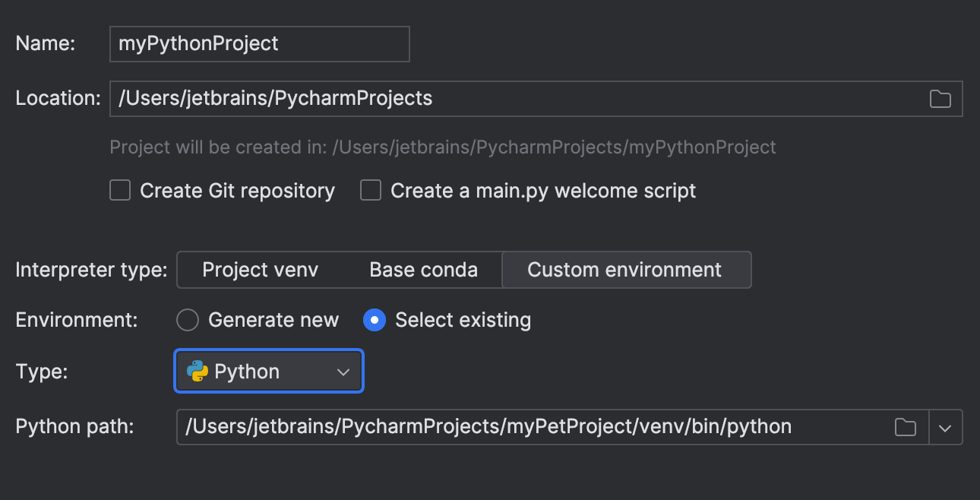The width and height of the screenshot is (980, 500).
Task: Select the Generate new environment option
Action: click(188, 320)
